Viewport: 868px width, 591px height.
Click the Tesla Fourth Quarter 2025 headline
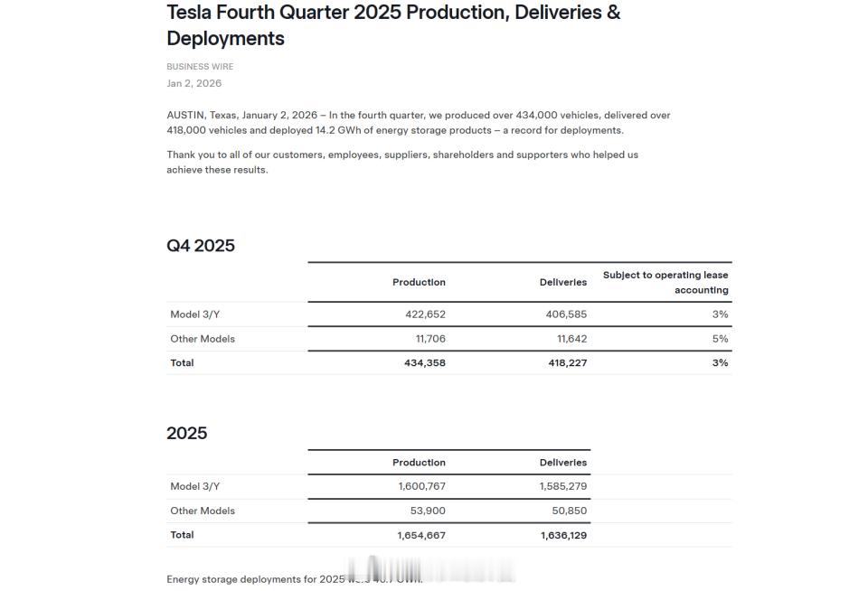coord(393,25)
